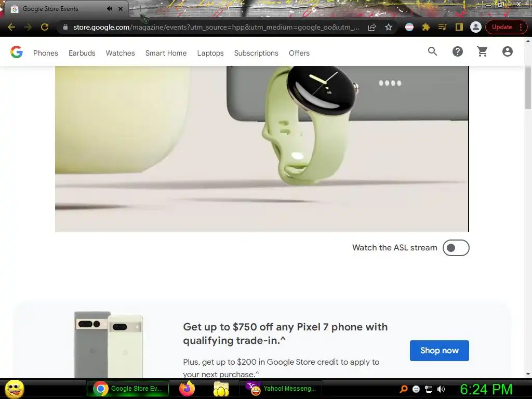Open a new browser tab
This screenshot has width=532, height=399.
coord(140,9)
